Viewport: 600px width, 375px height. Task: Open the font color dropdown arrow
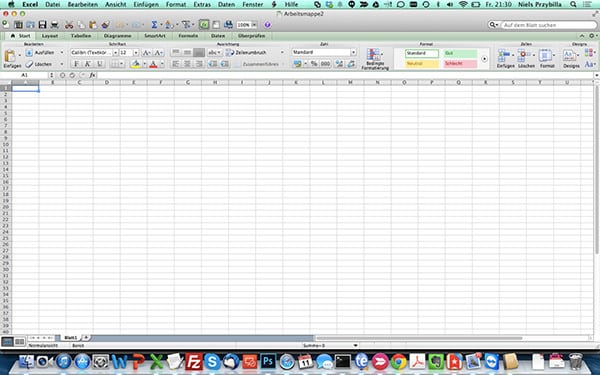coord(162,64)
